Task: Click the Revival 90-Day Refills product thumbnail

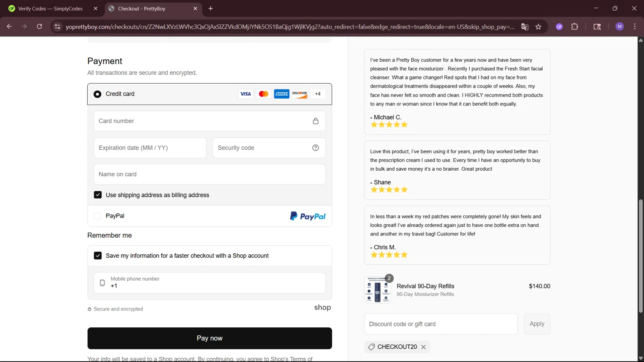Action: coord(378,290)
